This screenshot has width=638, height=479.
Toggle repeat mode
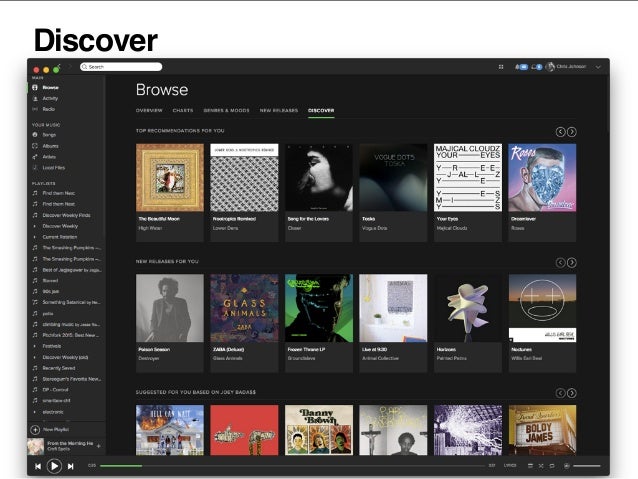pos(552,466)
